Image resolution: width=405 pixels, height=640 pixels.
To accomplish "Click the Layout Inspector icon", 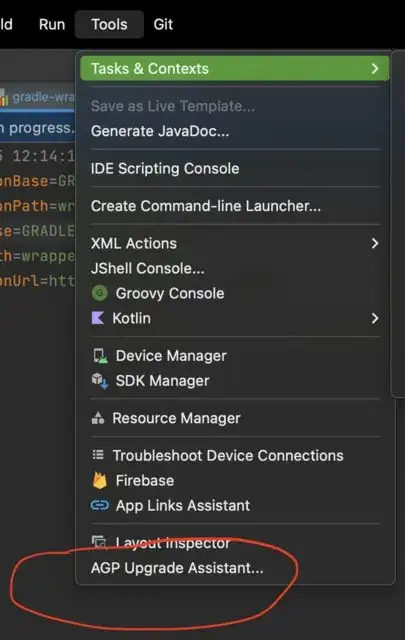I will point(99,542).
